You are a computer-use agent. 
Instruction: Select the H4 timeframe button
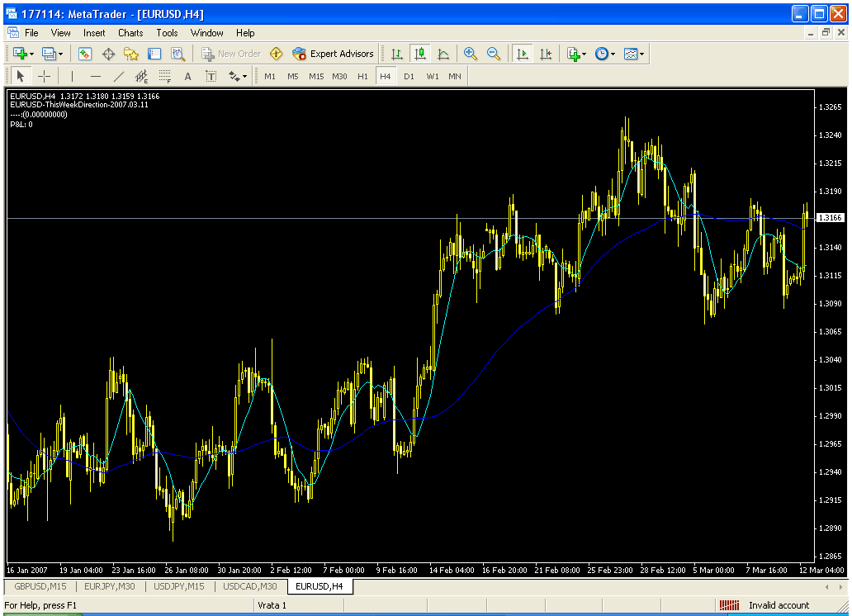[x=386, y=76]
